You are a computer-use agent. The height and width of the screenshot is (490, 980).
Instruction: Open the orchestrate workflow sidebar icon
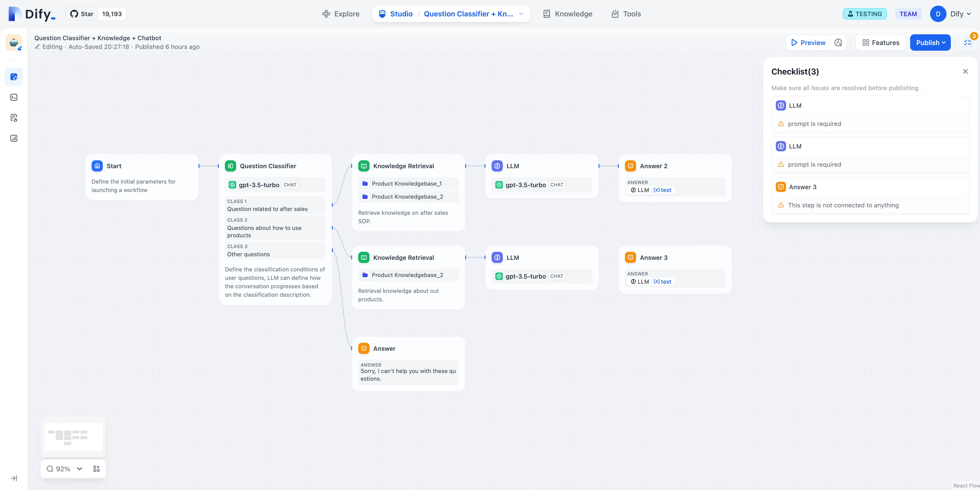(14, 77)
